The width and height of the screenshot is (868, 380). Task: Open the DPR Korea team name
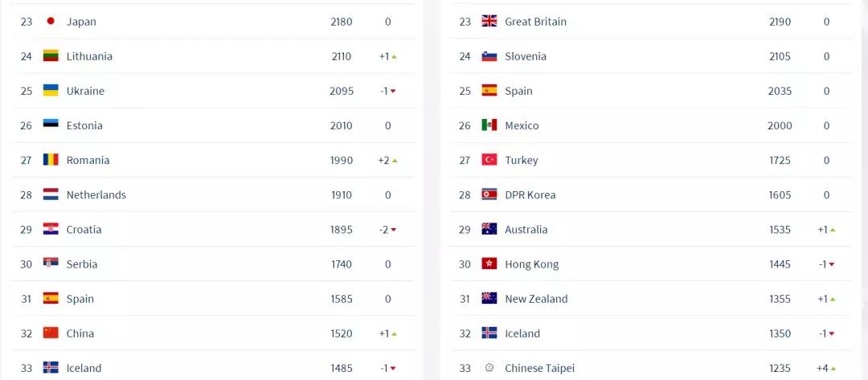coord(530,194)
